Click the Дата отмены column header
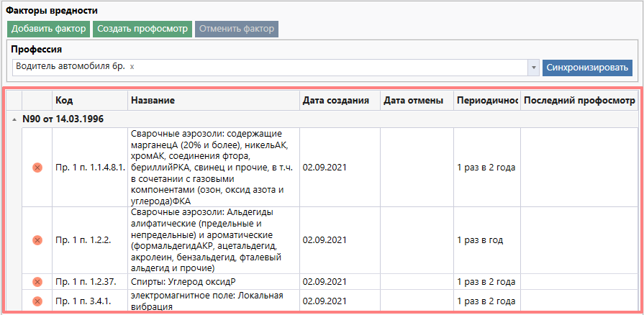 pos(416,100)
